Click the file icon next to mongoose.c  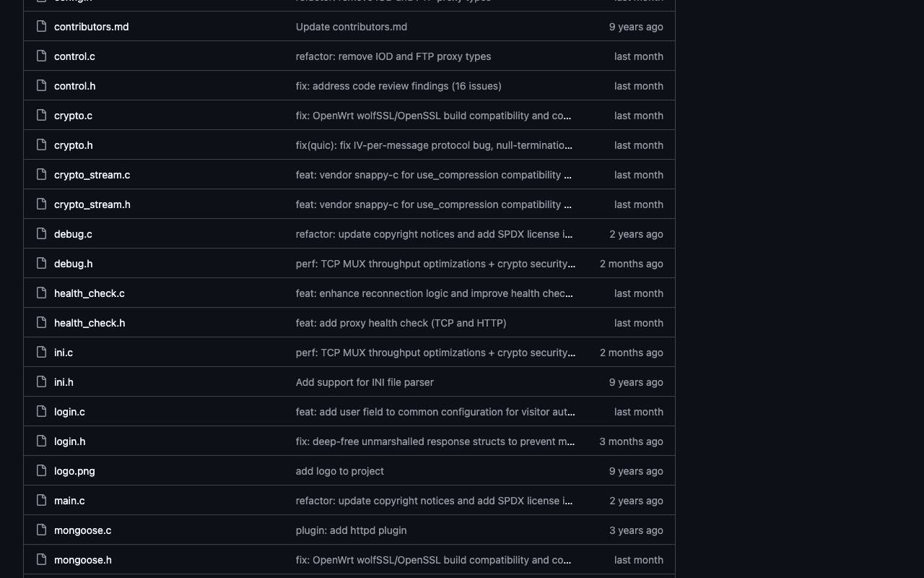[x=42, y=530]
